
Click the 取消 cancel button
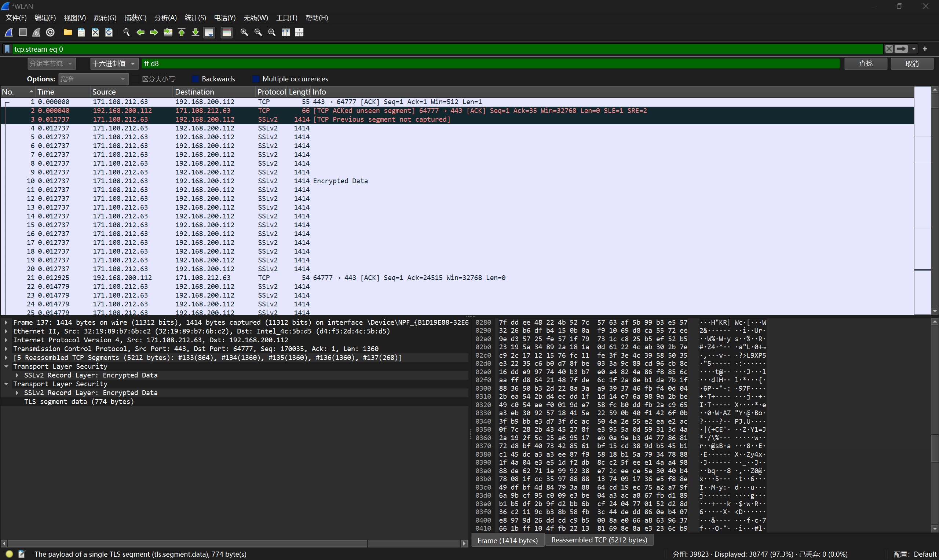(x=912, y=63)
